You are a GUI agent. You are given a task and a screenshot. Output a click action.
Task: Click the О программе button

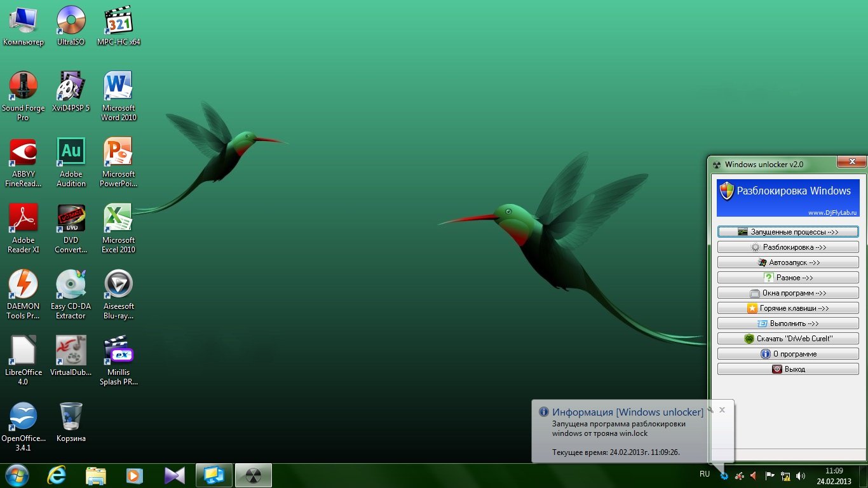tap(788, 354)
